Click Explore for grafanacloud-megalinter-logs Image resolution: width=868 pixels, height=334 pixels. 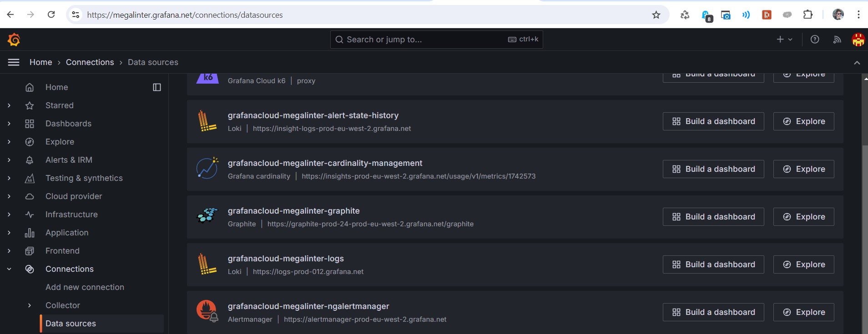pyautogui.click(x=803, y=264)
